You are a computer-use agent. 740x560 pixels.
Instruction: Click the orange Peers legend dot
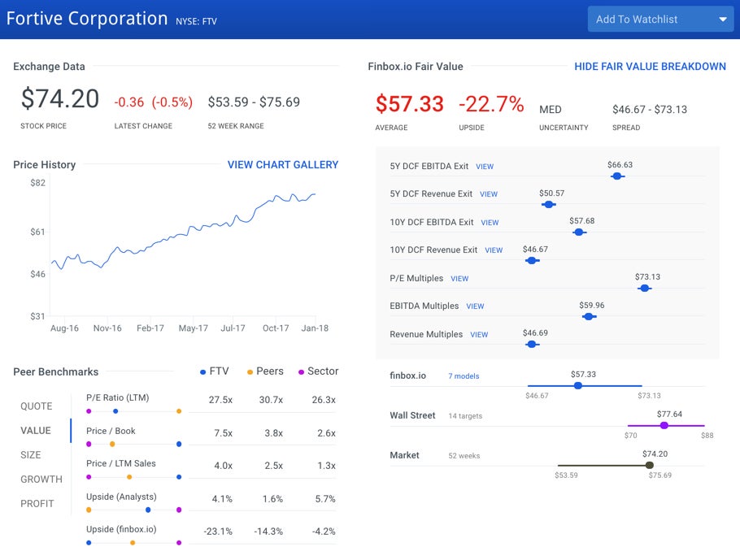point(250,372)
